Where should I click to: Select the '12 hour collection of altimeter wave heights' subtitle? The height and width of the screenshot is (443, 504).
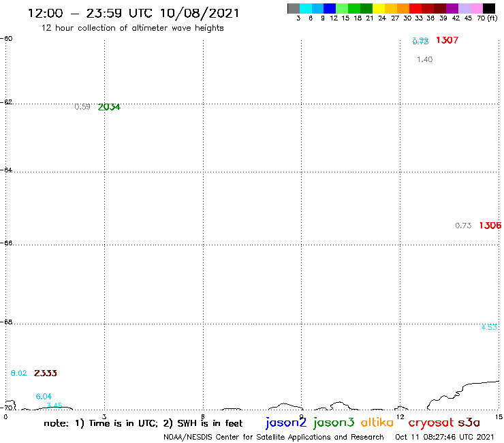(132, 28)
